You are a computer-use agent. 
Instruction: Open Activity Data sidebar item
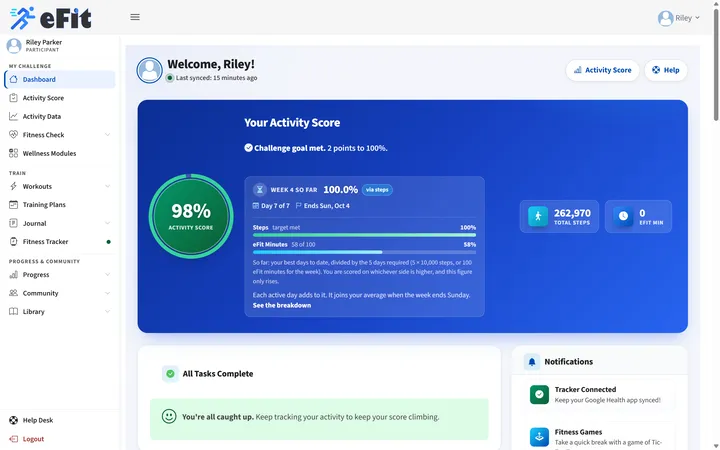pyautogui.click(x=60, y=116)
